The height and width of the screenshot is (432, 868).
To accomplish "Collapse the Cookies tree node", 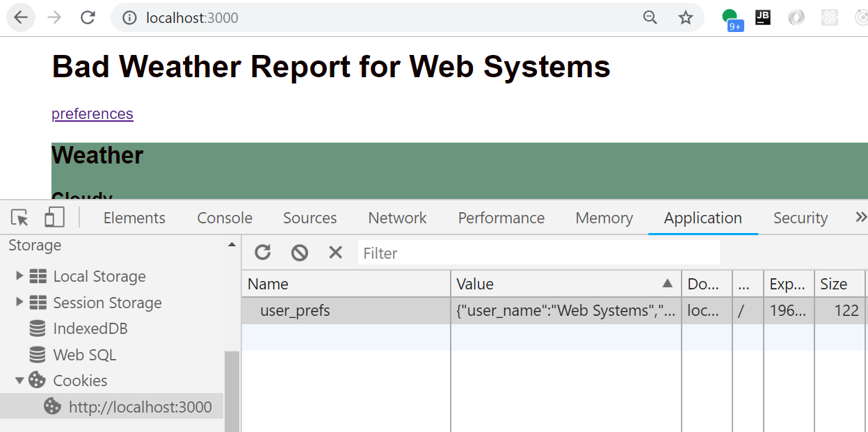I will tap(19, 381).
